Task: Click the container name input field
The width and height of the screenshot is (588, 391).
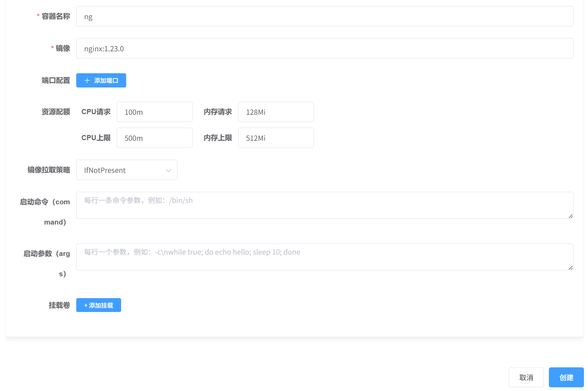Action: [324, 16]
